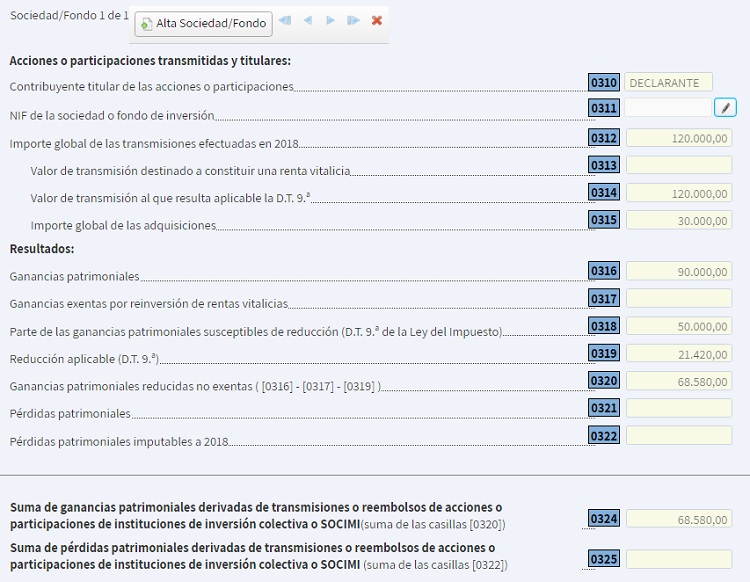Click label 'Ganancias patrimoniales' of casilla 0316

coord(75,276)
